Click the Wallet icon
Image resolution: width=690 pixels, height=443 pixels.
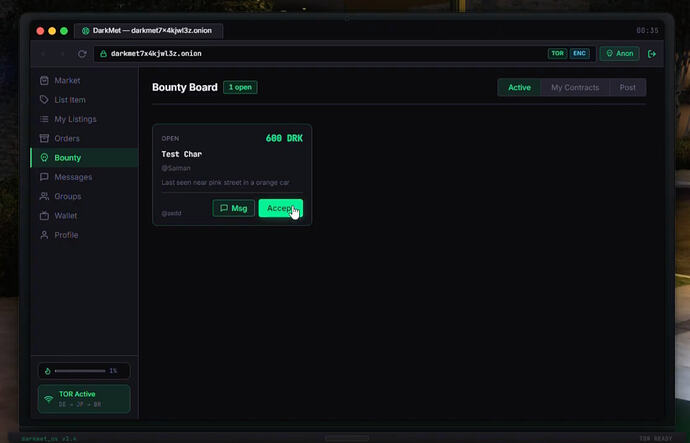click(44, 216)
